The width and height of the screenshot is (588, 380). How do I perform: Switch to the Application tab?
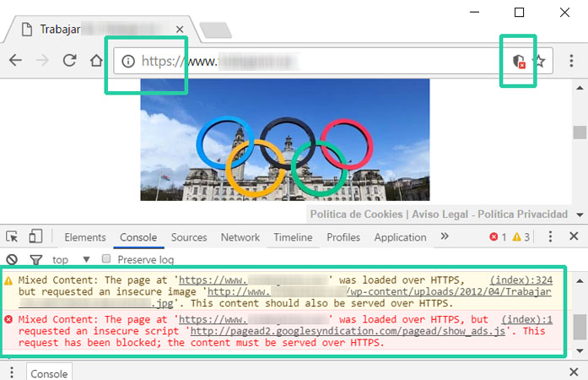[400, 237]
